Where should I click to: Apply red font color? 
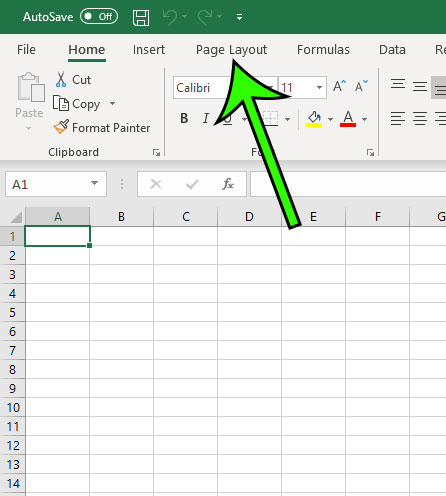tap(348, 119)
